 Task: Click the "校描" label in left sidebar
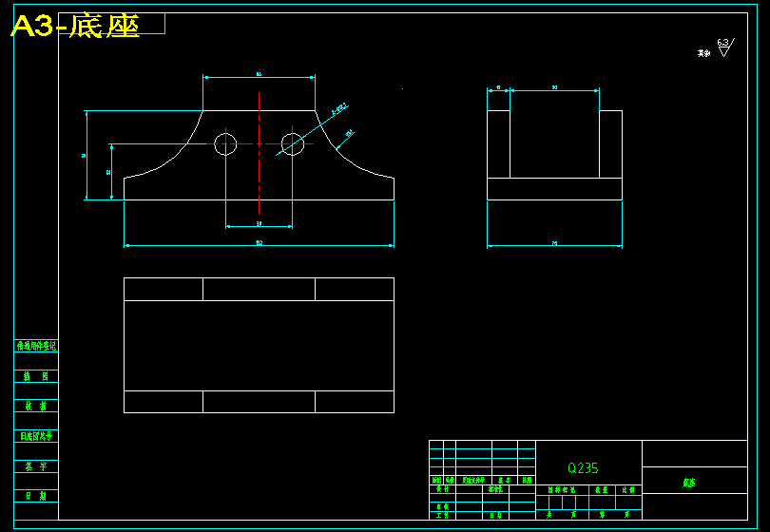tap(36, 406)
